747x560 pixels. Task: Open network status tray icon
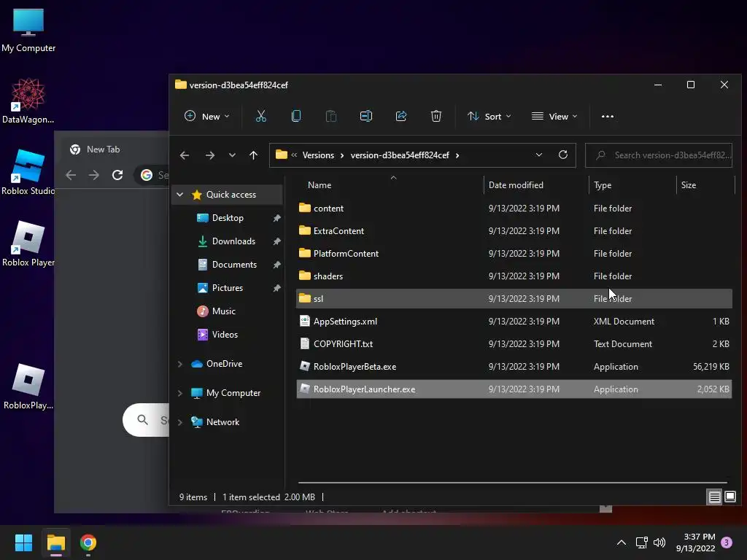[641, 542]
